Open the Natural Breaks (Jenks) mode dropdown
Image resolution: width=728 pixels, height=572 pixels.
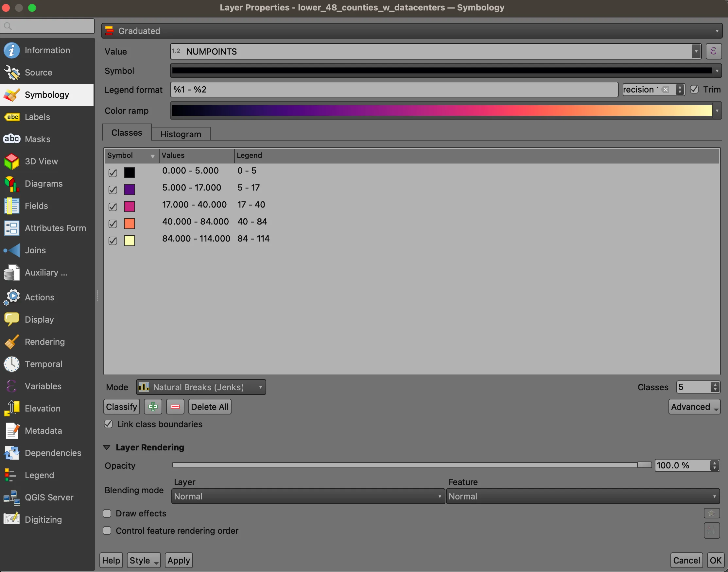coord(201,387)
